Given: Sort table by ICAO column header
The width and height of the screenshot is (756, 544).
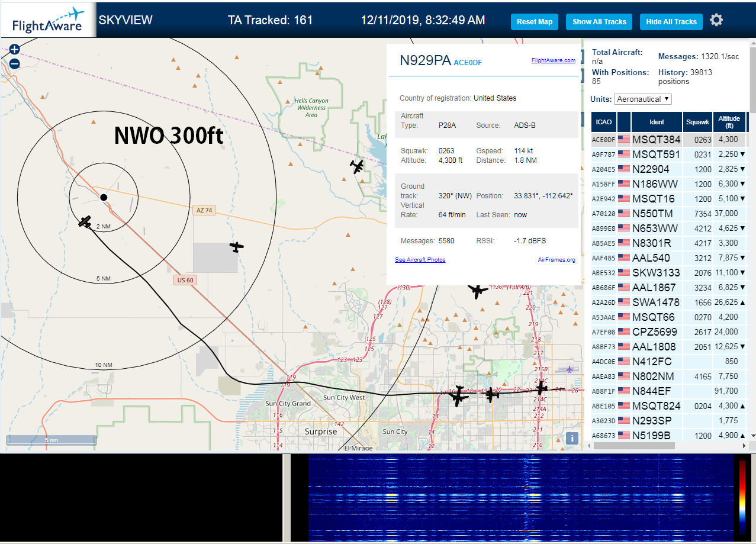Looking at the screenshot, I should coord(604,122).
